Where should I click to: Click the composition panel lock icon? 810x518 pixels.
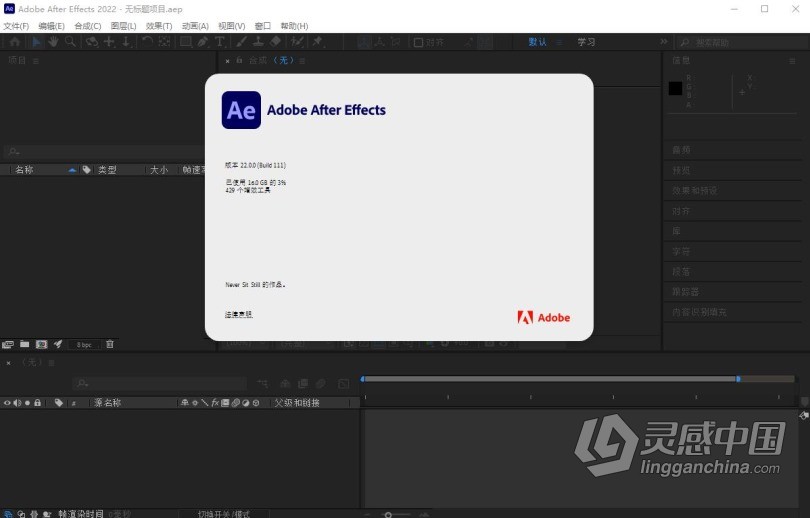tap(239, 60)
